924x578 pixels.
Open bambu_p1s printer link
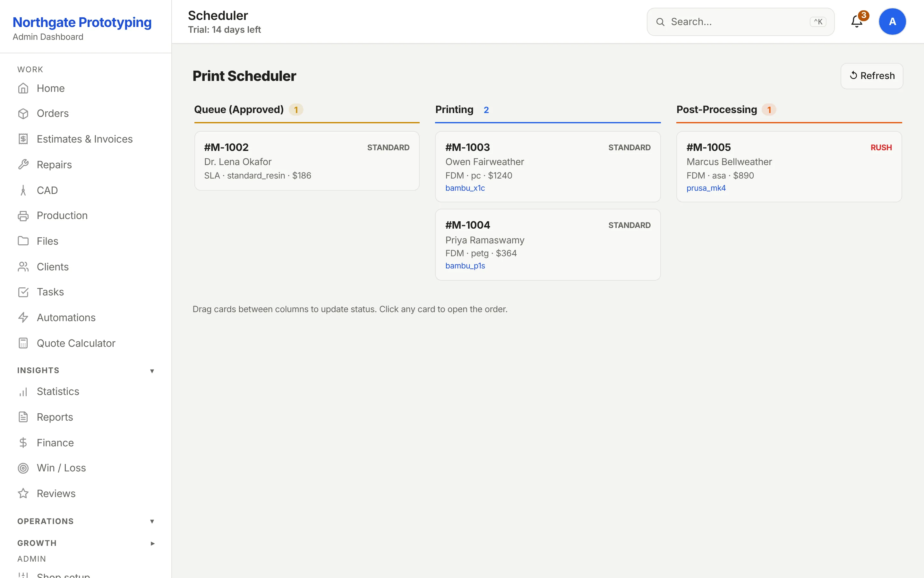465,266
